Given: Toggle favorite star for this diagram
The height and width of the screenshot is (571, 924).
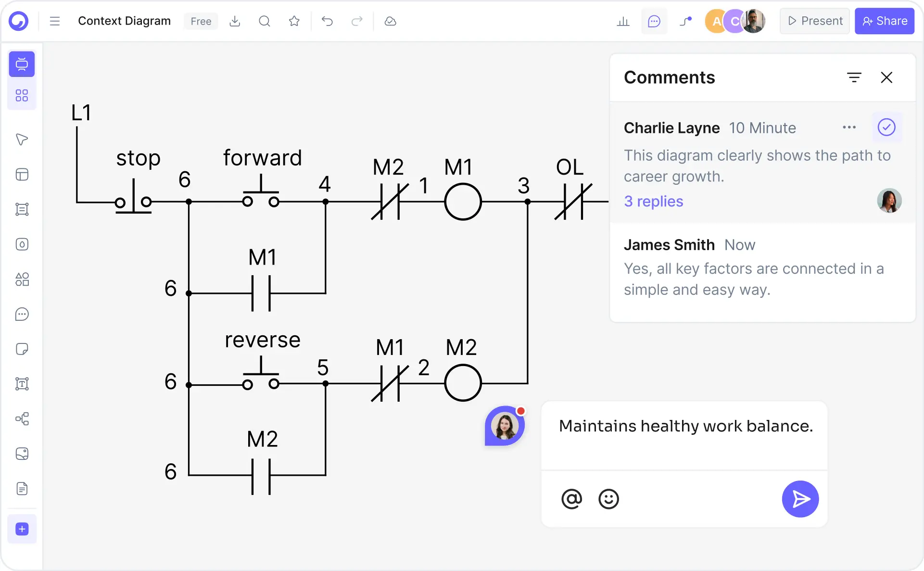Looking at the screenshot, I should point(294,21).
